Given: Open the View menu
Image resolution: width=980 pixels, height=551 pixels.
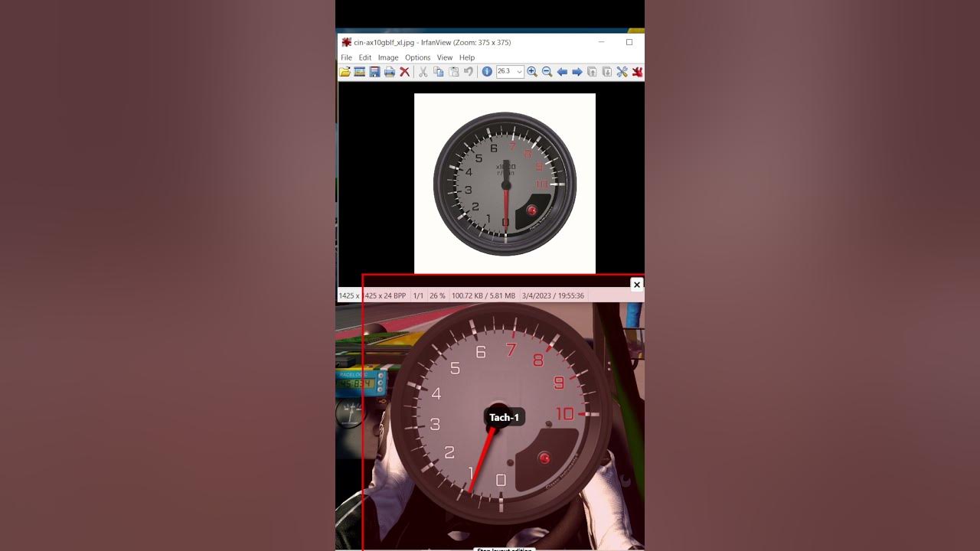Looking at the screenshot, I should coord(445,57).
